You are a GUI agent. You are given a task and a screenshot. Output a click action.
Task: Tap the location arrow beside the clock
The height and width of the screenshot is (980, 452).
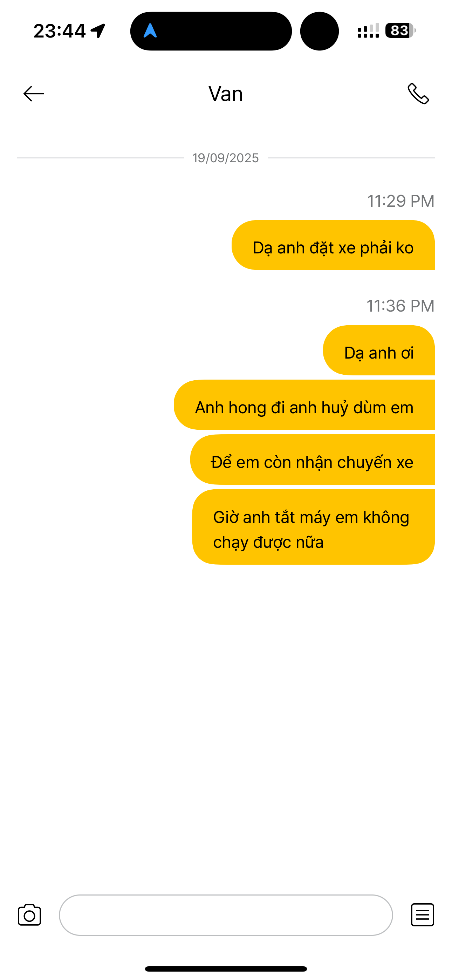click(98, 31)
